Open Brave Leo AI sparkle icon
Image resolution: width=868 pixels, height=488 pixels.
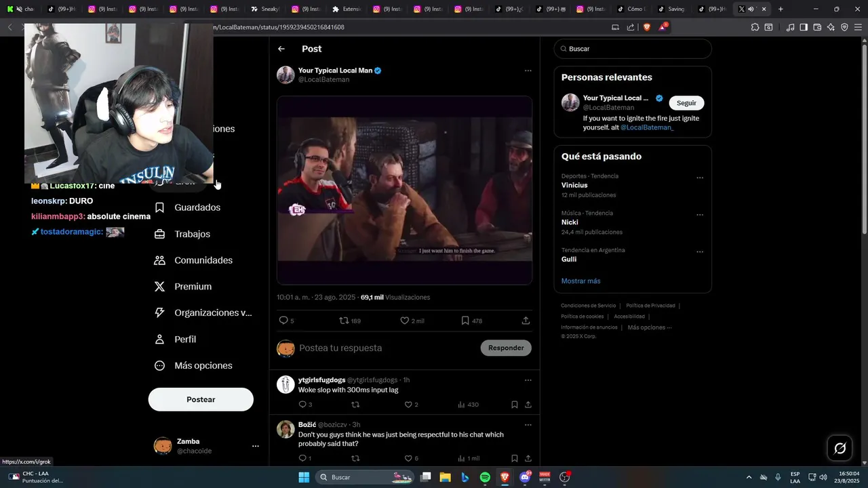[x=831, y=27]
